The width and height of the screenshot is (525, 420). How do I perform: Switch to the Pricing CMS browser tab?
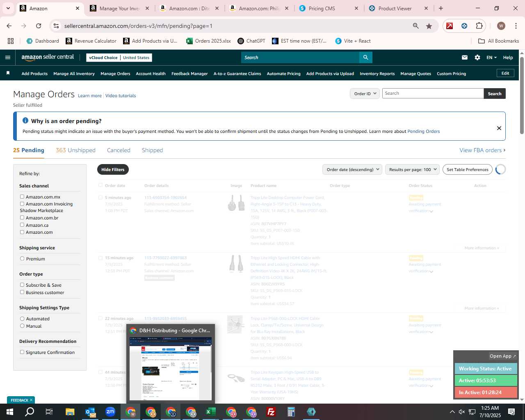(x=329, y=8)
